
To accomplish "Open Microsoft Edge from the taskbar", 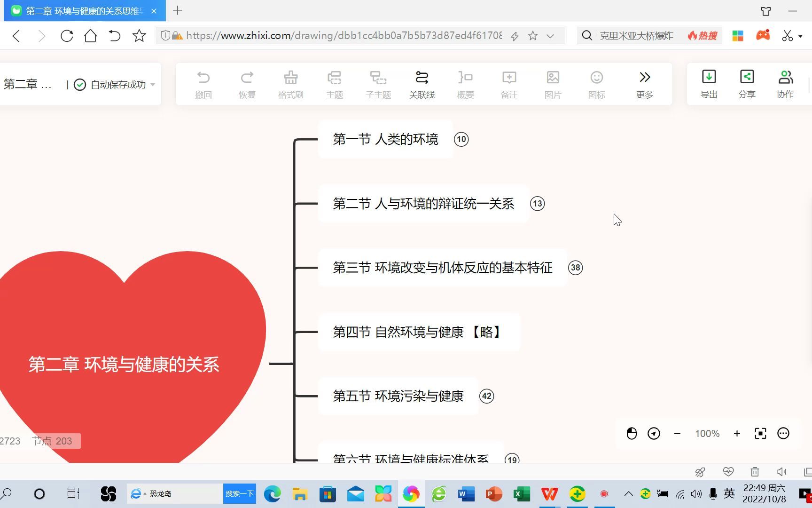I will coord(272,494).
